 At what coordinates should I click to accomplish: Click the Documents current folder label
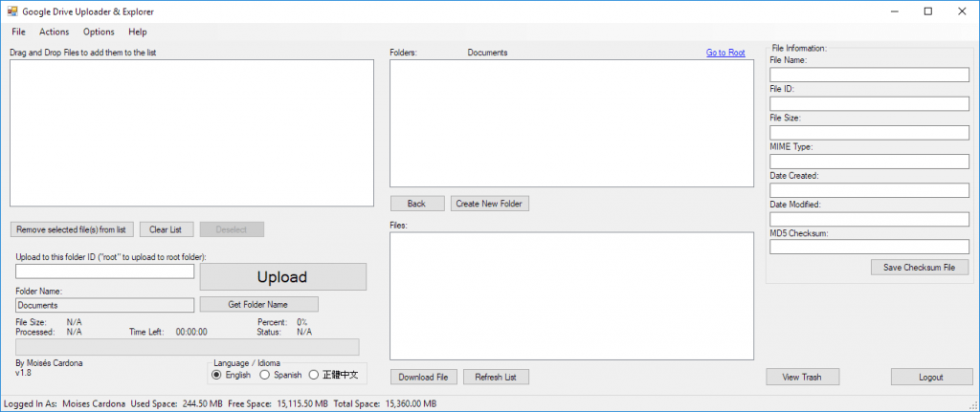(487, 54)
